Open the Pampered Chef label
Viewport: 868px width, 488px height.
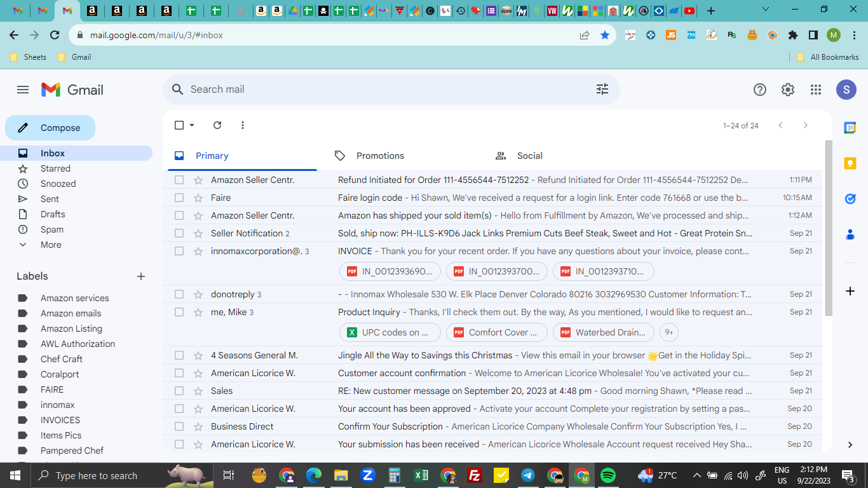(x=72, y=451)
